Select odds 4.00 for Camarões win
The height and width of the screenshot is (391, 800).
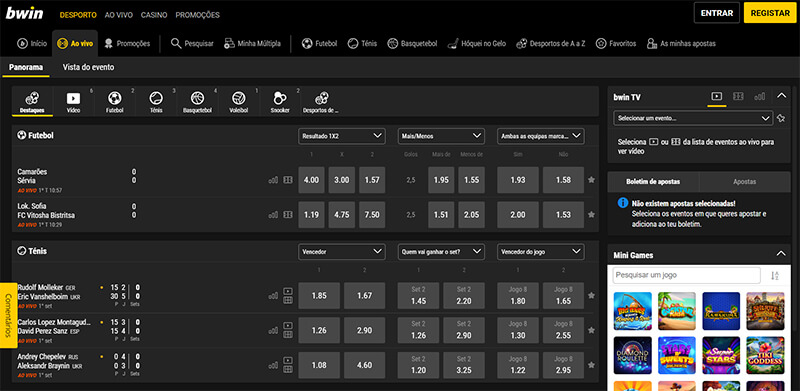311,180
